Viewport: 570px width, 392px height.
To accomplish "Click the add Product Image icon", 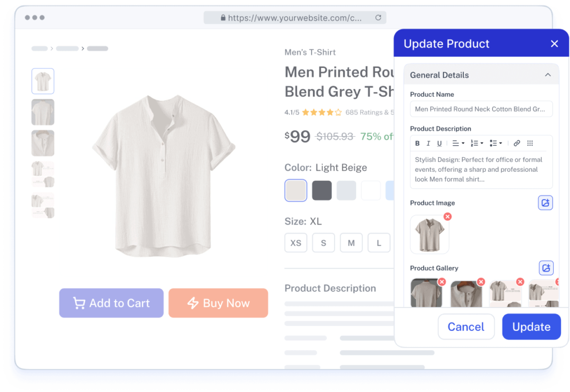I will point(546,203).
